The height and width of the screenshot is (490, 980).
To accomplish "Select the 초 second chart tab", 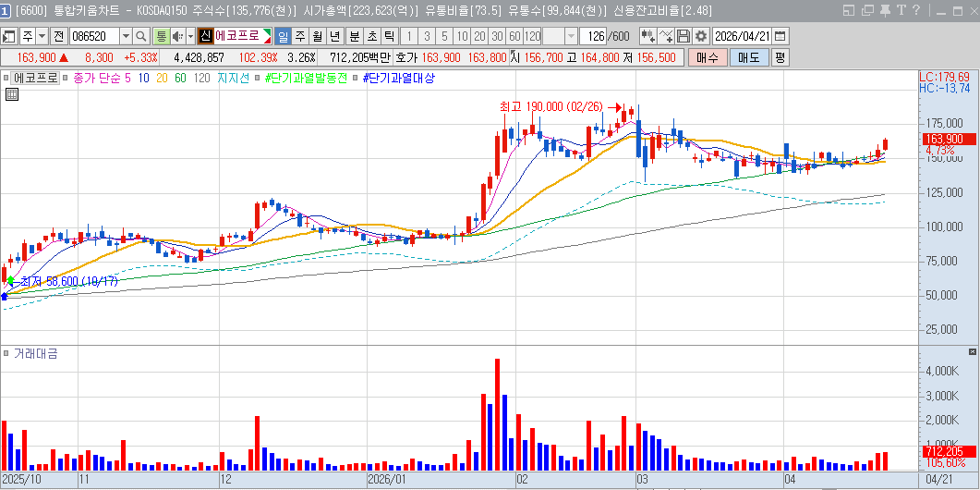I will tap(372, 36).
